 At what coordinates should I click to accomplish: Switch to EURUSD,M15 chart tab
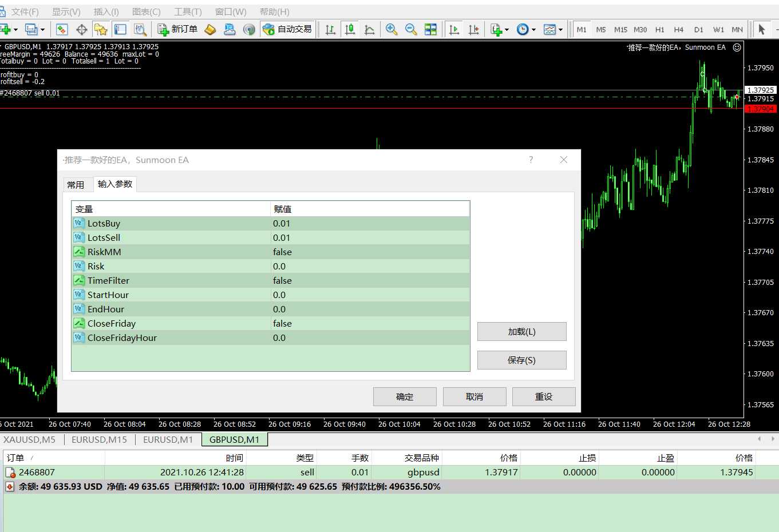pos(99,439)
